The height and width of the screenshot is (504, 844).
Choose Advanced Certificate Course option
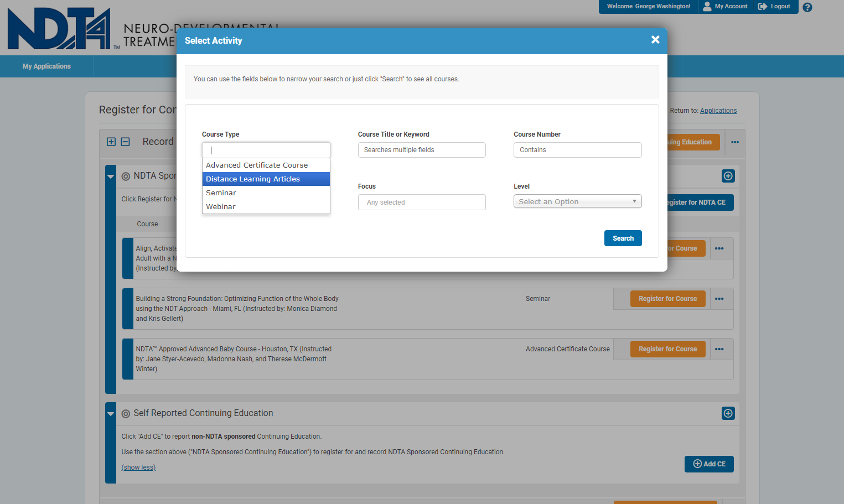(266, 165)
